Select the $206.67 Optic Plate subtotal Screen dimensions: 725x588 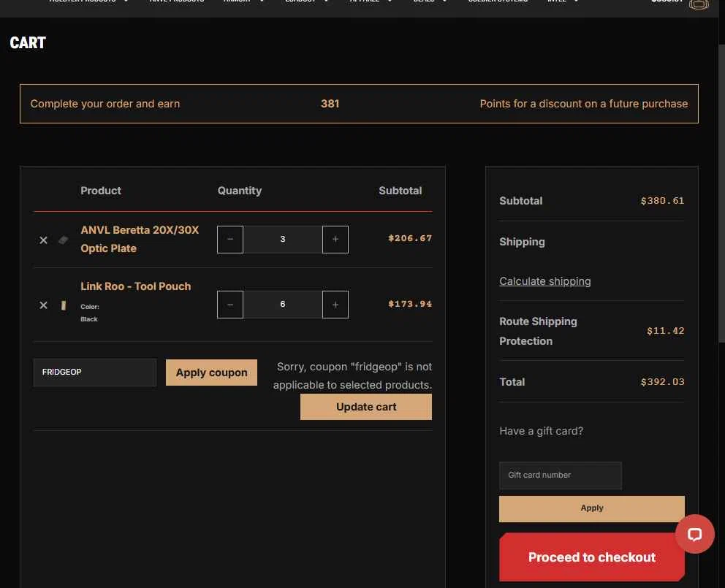[x=410, y=238]
